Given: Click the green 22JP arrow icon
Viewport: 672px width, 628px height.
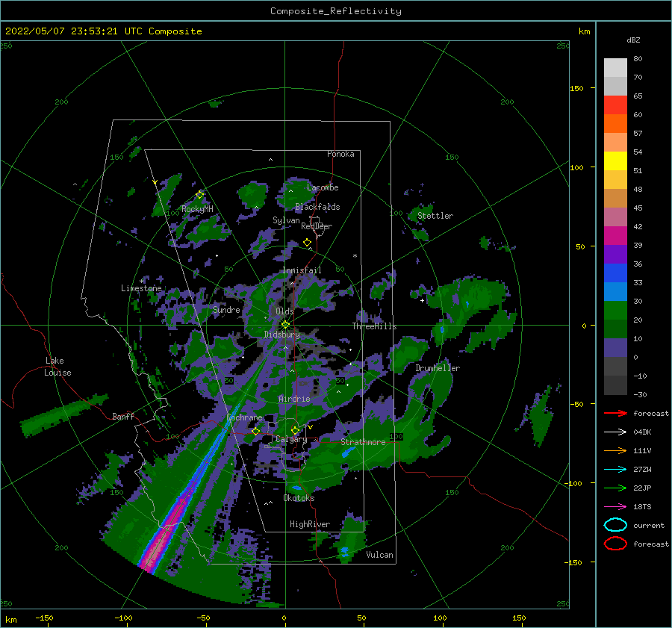Looking at the screenshot, I should (x=615, y=488).
